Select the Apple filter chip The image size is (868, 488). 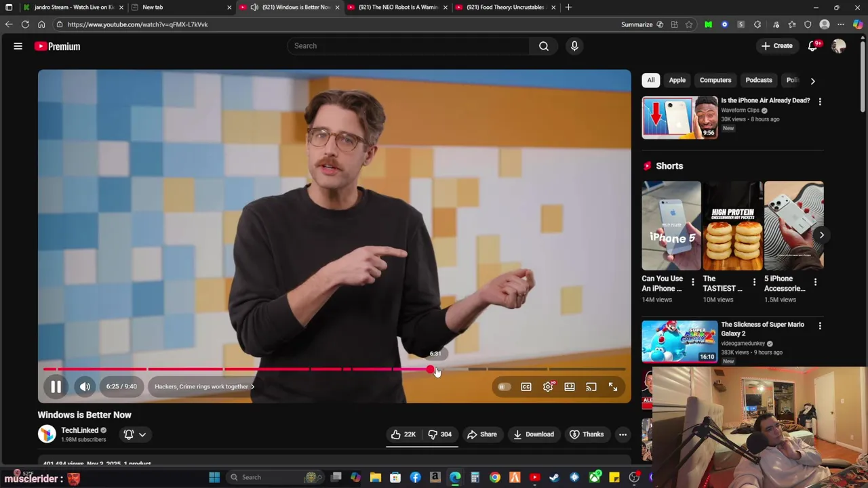677,80
